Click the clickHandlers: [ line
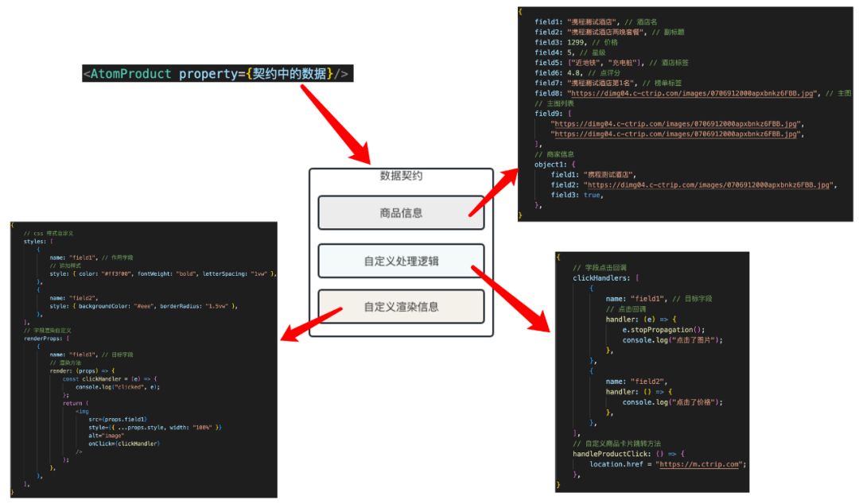859x504 pixels. pos(606,278)
